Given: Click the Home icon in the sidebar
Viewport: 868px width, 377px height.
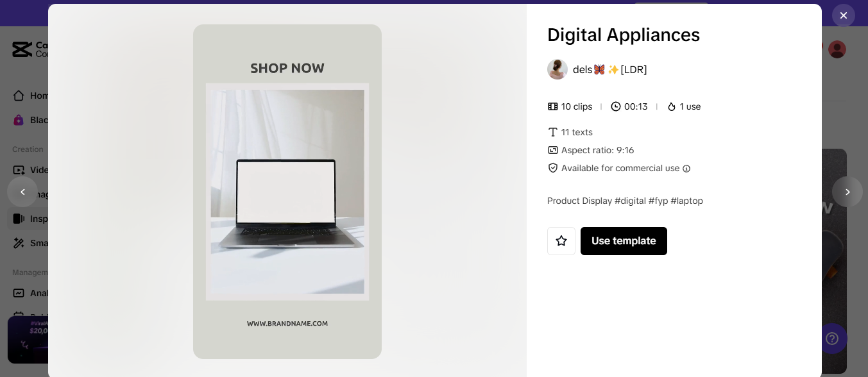Looking at the screenshot, I should point(19,96).
